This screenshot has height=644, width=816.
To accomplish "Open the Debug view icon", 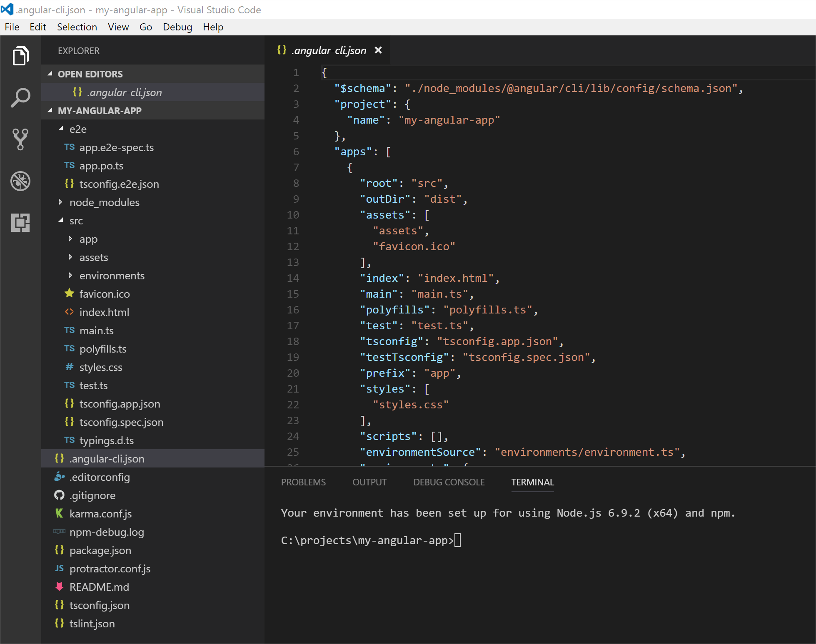I will pyautogui.click(x=20, y=181).
